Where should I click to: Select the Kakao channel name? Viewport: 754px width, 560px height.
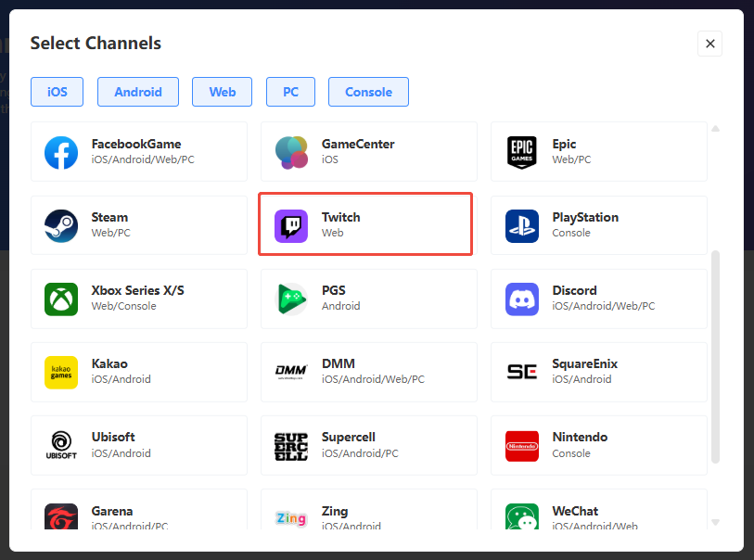tap(109, 363)
